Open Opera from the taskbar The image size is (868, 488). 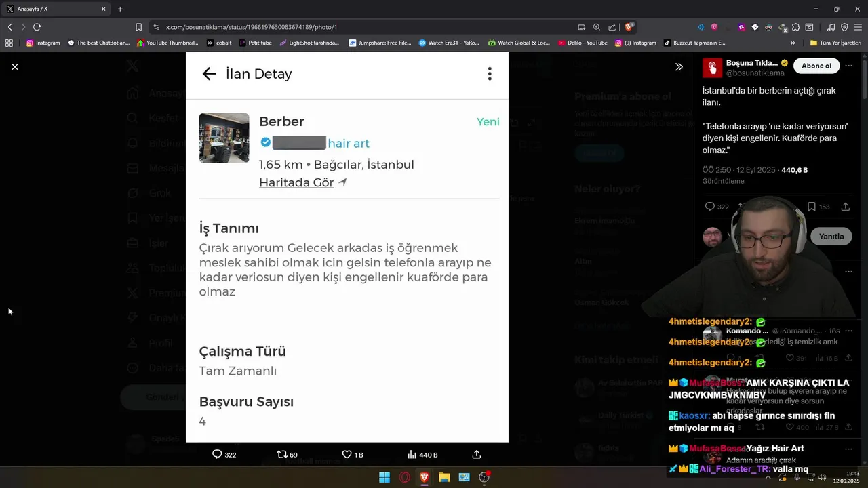tap(405, 477)
